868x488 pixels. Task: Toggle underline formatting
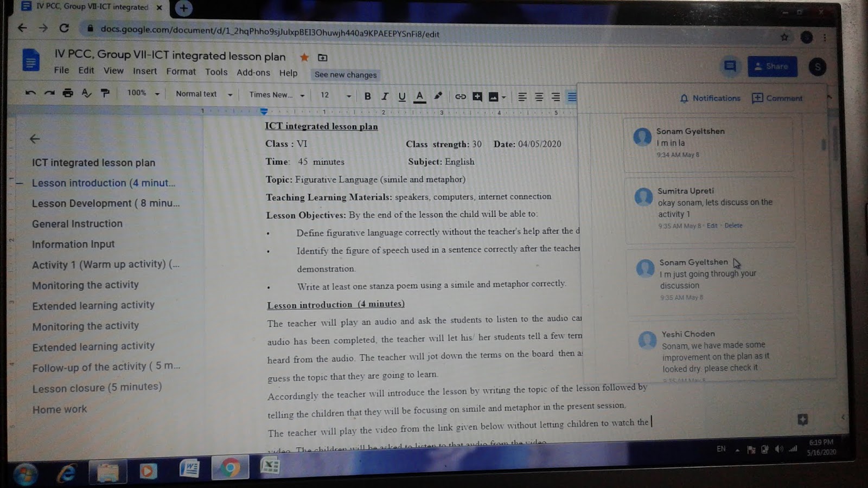pyautogui.click(x=402, y=96)
